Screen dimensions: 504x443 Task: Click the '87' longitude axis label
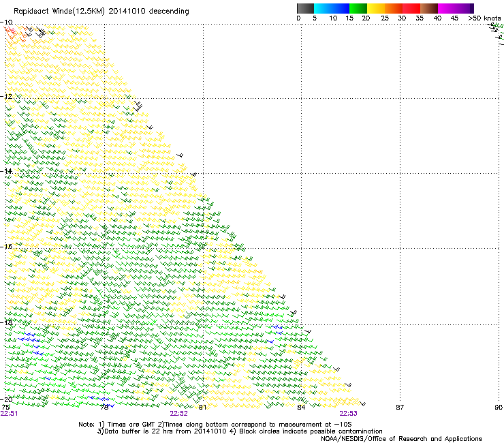point(400,408)
